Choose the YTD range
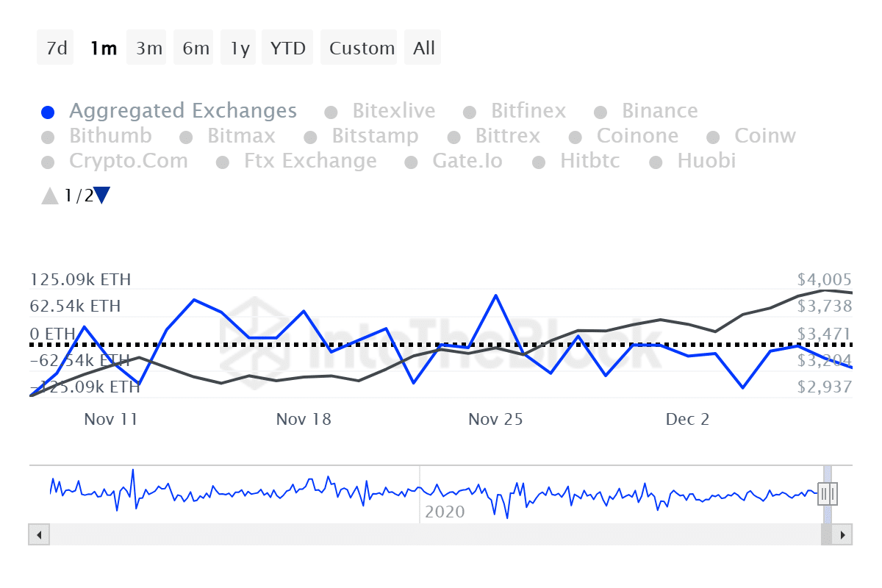Image resolution: width=882 pixels, height=588 pixels. click(287, 49)
